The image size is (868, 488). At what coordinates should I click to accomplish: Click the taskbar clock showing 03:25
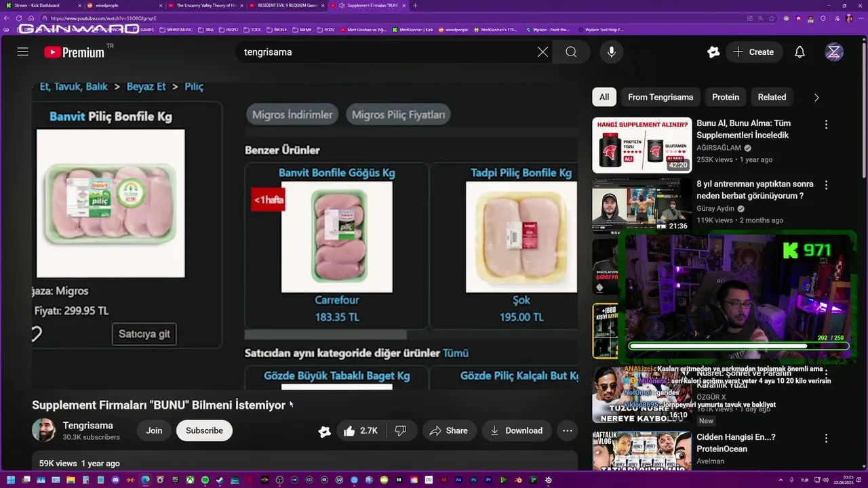point(844,480)
